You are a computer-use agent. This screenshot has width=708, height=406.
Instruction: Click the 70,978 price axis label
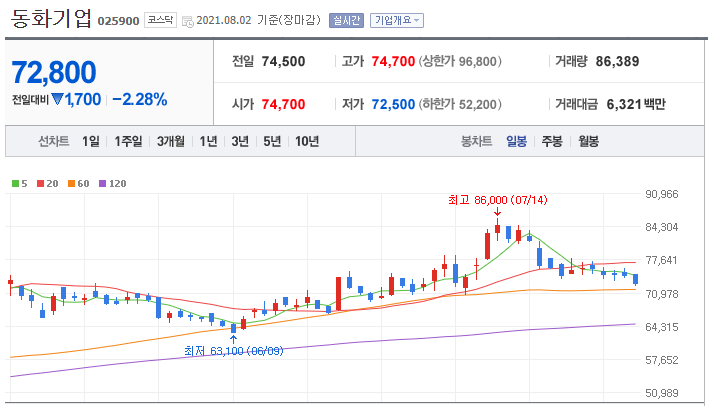[x=661, y=294]
